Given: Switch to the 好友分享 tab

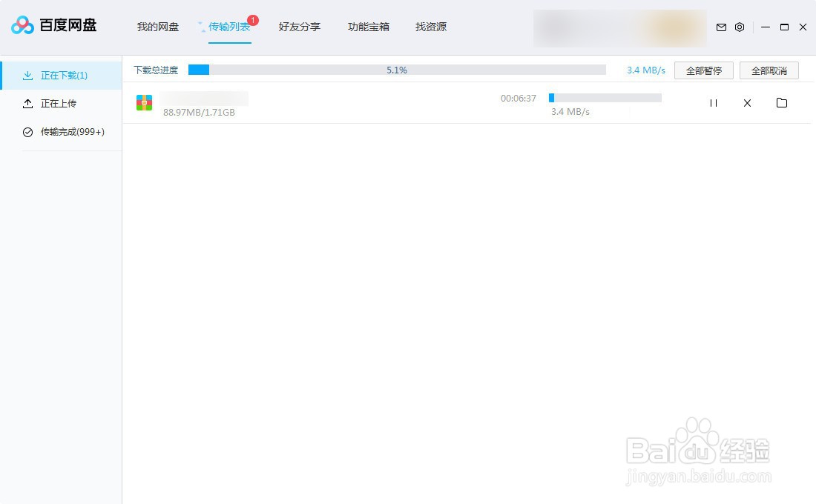Looking at the screenshot, I should click(299, 27).
